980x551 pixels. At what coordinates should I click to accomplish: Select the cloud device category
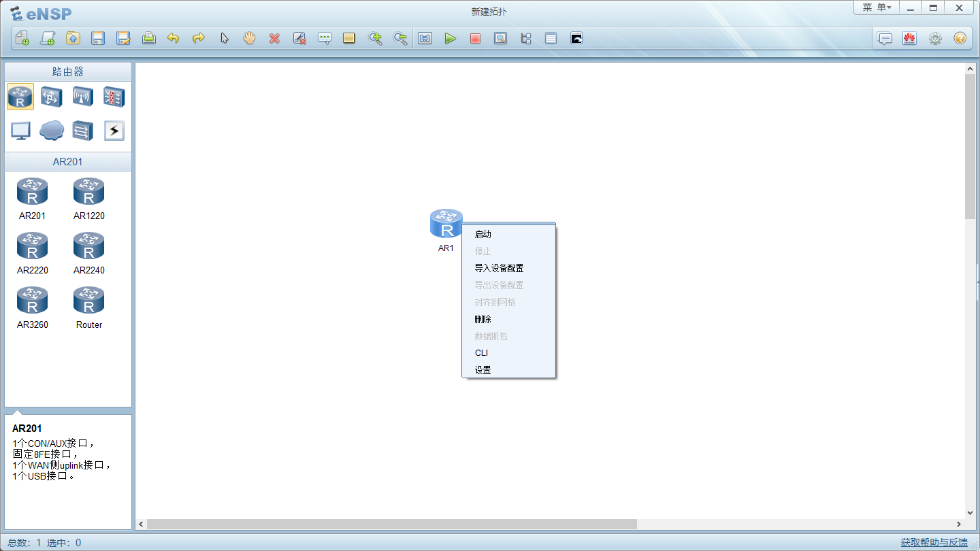[52, 130]
